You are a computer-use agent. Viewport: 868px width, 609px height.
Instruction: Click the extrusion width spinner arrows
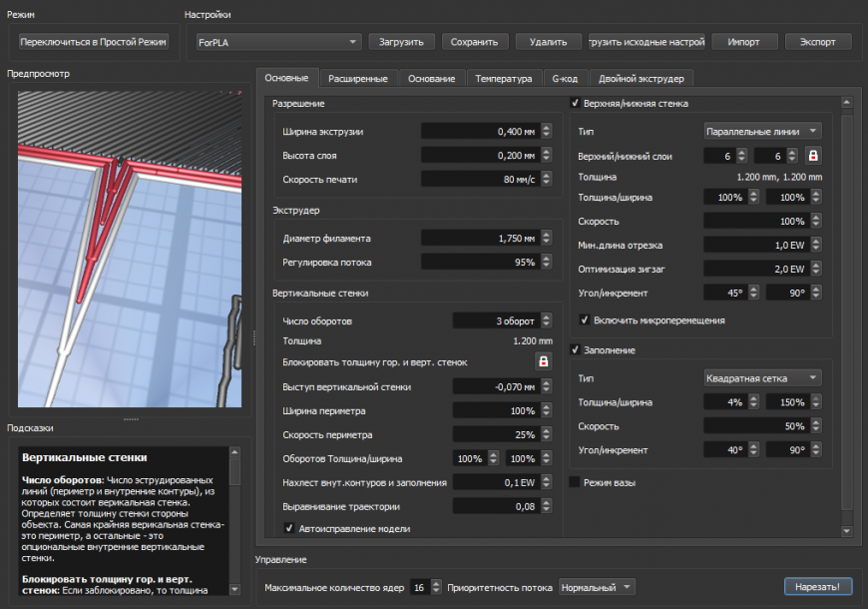point(547,132)
